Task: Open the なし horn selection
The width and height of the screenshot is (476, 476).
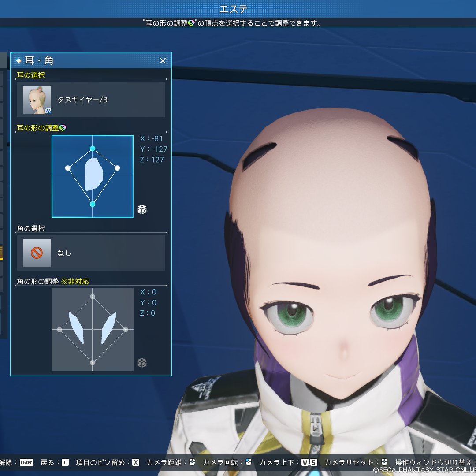Action: pos(91,253)
